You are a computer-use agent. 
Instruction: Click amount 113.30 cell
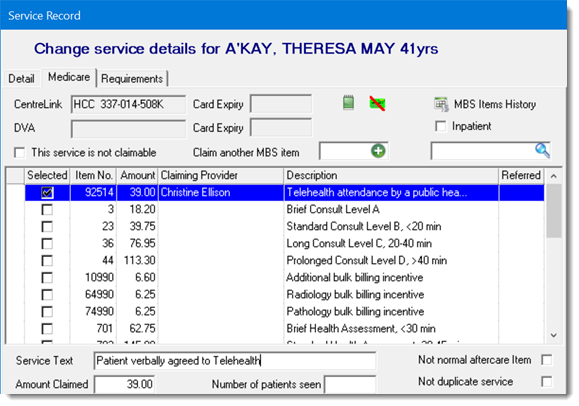click(x=137, y=260)
